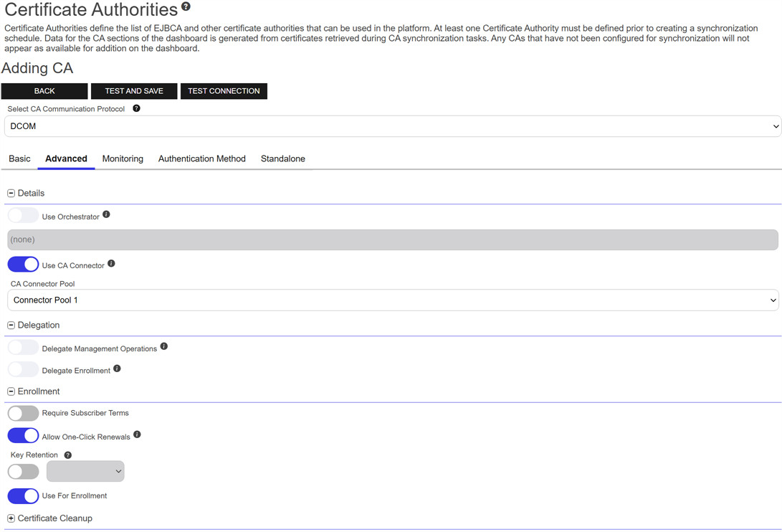Click the info icon beside Use Orchestrator
782x532 pixels.
tap(106, 214)
